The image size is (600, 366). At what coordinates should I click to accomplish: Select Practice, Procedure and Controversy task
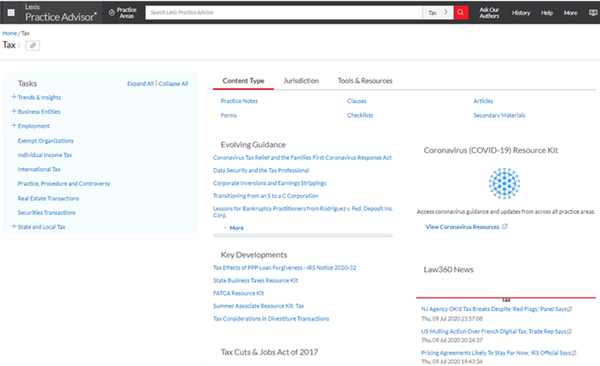tap(64, 183)
